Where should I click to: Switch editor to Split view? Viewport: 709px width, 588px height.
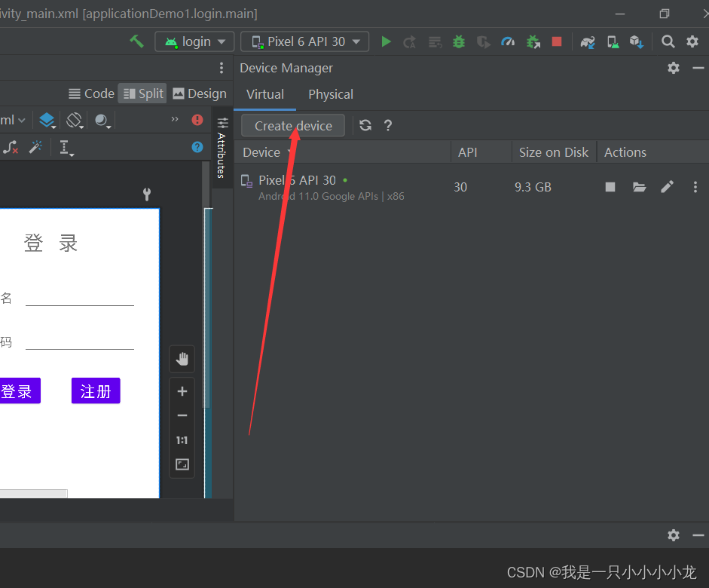pyautogui.click(x=142, y=93)
